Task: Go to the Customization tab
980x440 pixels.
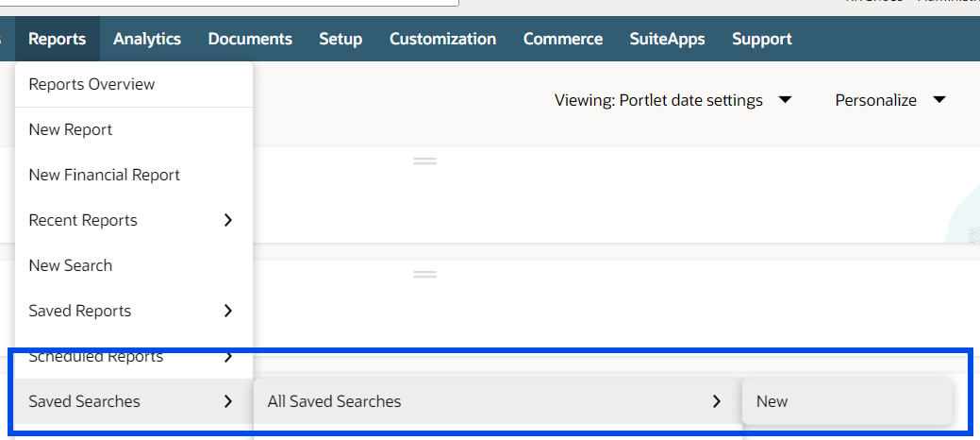Action: click(x=442, y=39)
